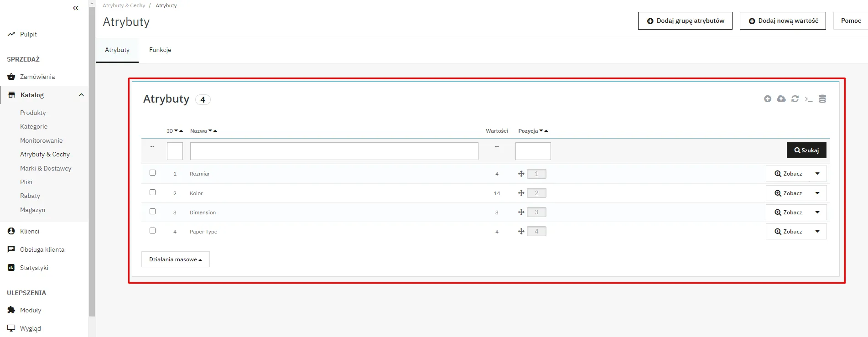Screen dimensions: 868x337
Task: Refresh the attributes list icon
Action: coord(795,99)
